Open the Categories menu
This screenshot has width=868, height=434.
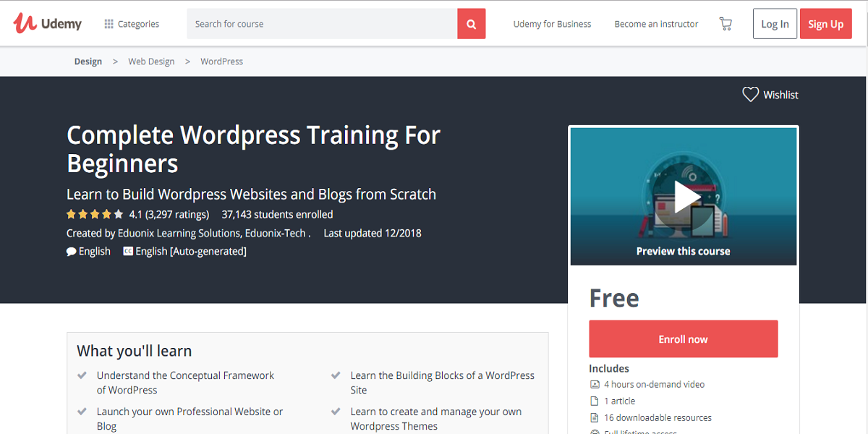[x=132, y=24]
